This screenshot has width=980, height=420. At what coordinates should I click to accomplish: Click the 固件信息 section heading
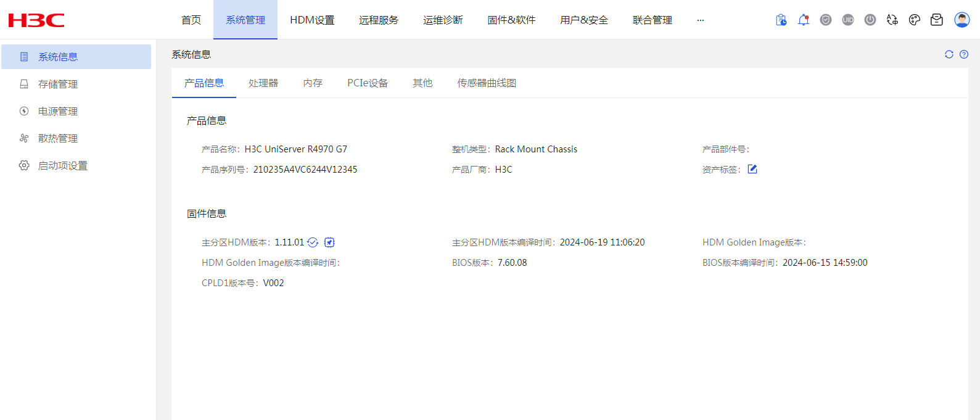click(207, 213)
